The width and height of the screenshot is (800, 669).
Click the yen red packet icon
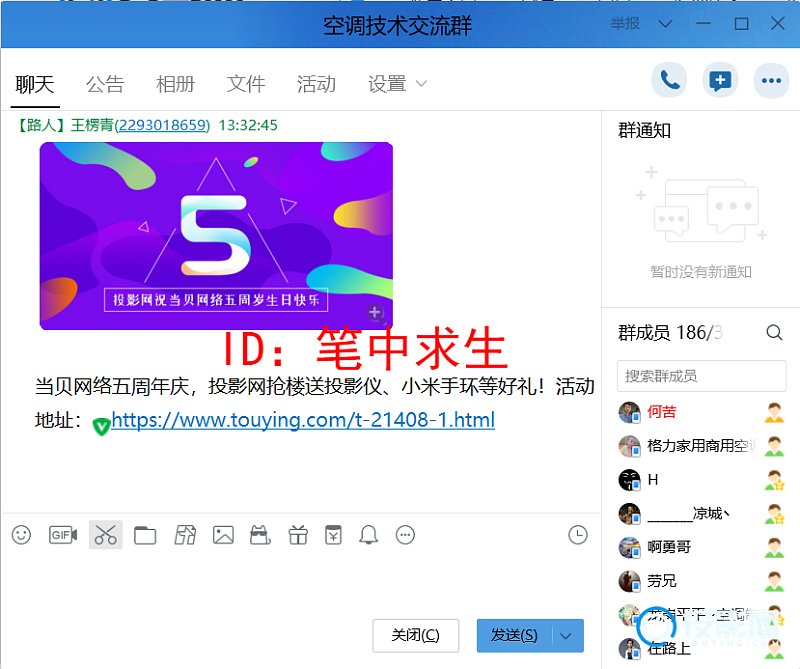tap(334, 535)
